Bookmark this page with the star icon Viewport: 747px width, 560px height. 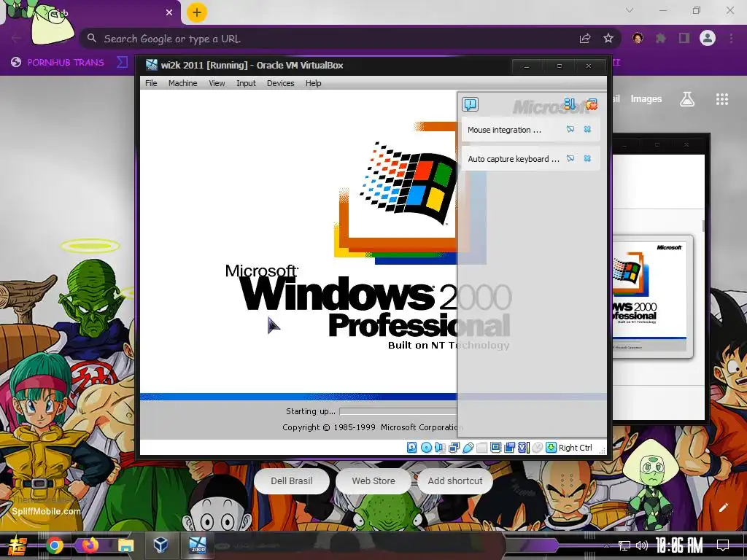tap(608, 39)
